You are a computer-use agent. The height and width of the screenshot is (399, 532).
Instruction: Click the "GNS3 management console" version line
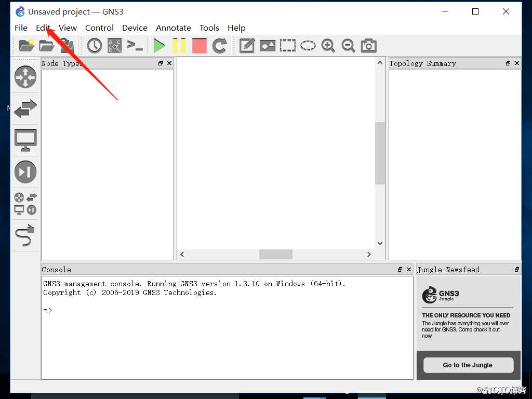194,284
